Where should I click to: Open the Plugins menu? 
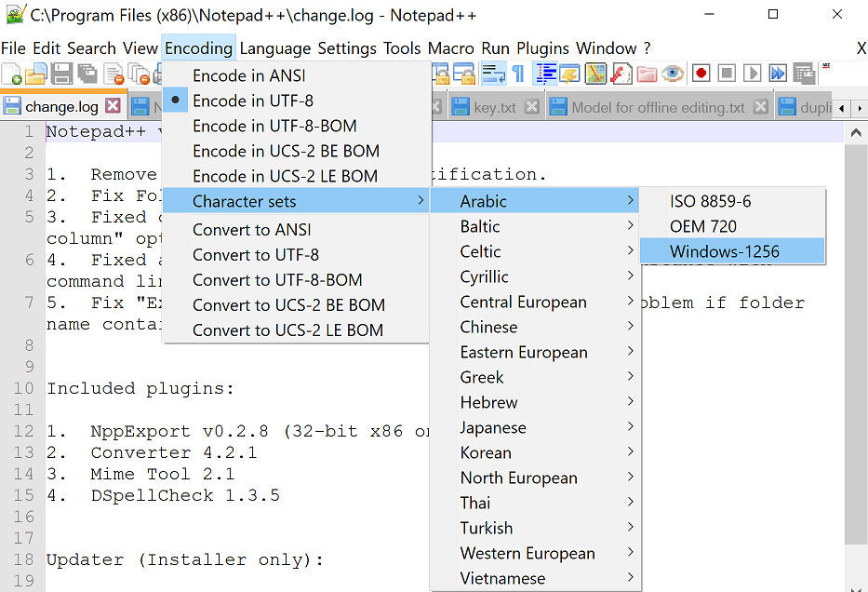click(x=543, y=48)
